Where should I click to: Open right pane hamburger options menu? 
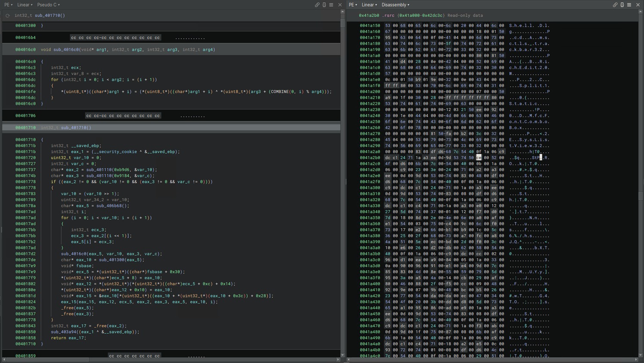click(629, 4)
